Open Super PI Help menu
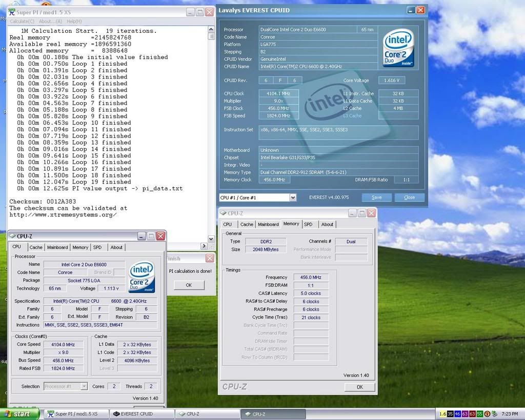 tap(74, 21)
